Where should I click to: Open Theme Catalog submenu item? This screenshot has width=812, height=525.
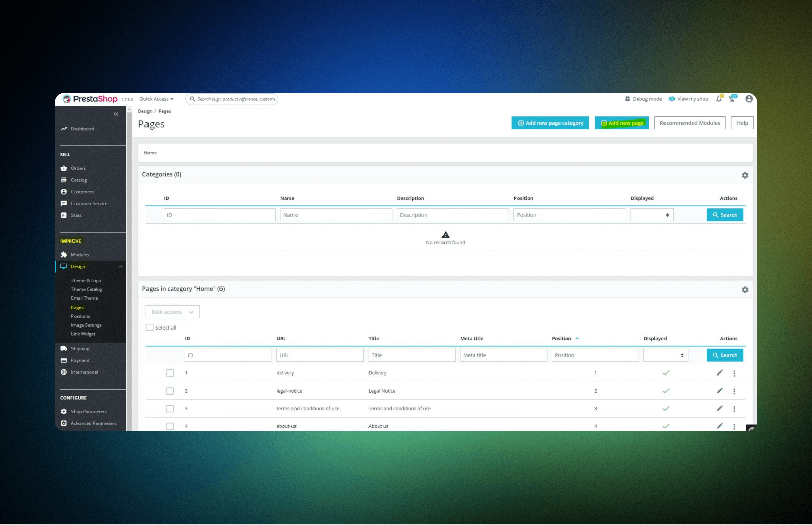87,289
